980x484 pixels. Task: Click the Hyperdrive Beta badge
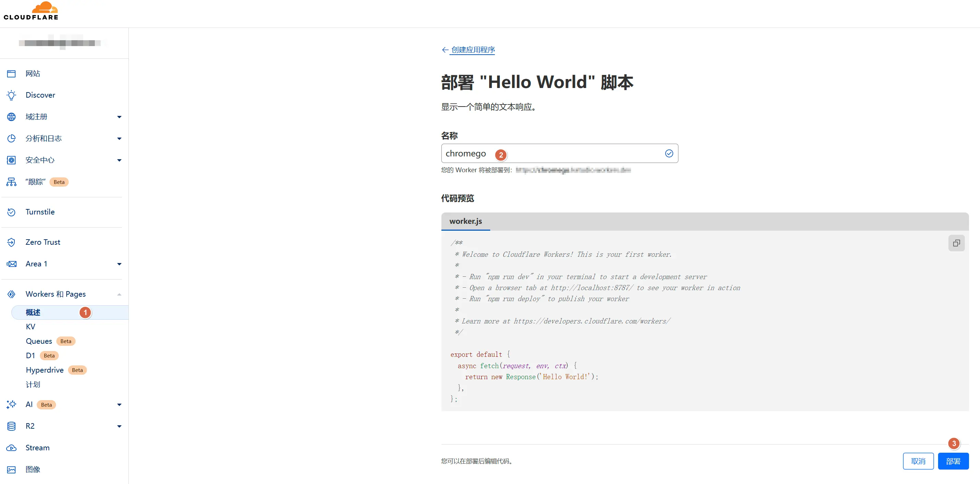[77, 370]
